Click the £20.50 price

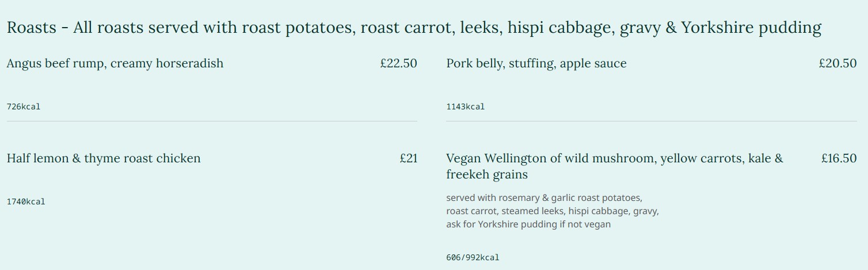pos(837,63)
